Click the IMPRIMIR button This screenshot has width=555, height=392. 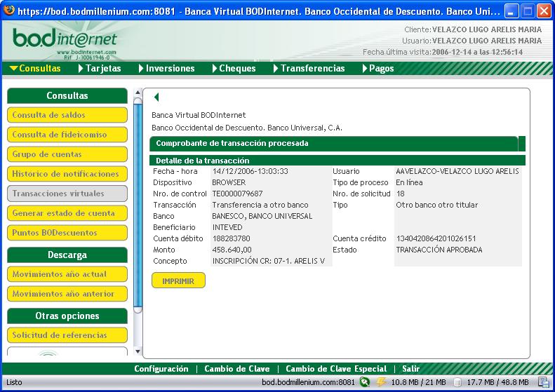tap(178, 281)
